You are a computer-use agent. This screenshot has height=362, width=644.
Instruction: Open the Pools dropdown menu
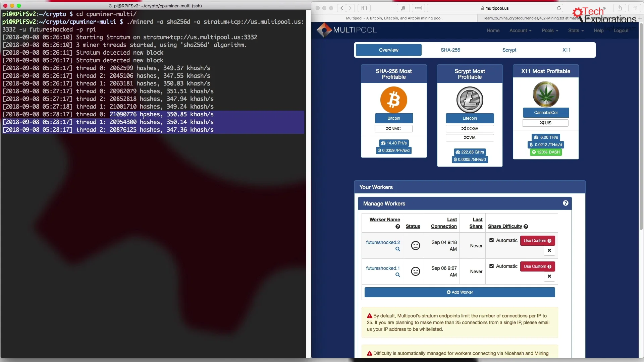[550, 31]
